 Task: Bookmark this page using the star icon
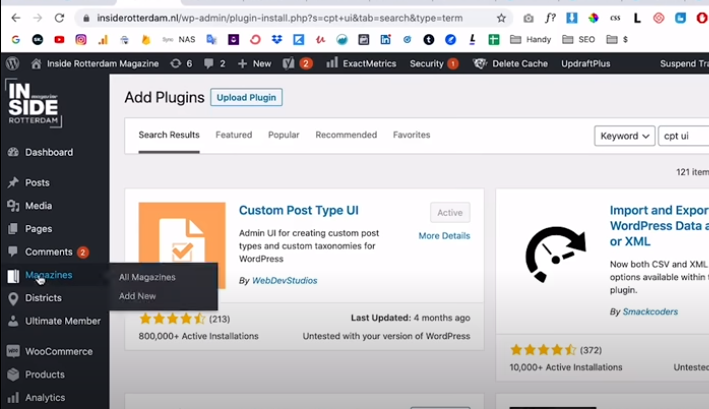[x=500, y=18]
